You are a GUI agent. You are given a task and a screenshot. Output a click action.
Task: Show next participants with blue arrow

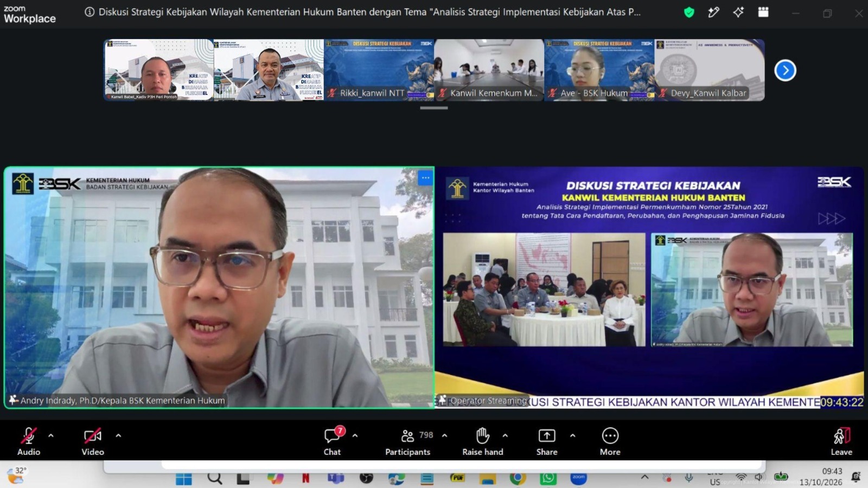[785, 70]
